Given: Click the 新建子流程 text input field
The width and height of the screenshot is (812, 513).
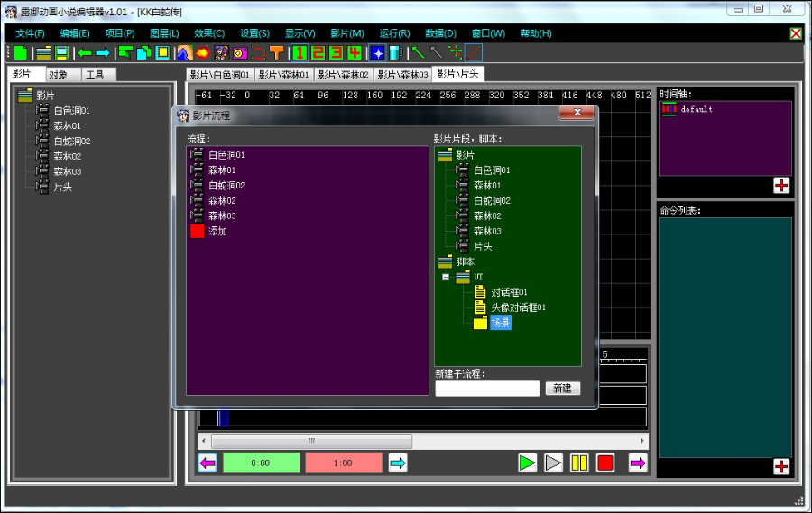Looking at the screenshot, I should tap(487, 389).
